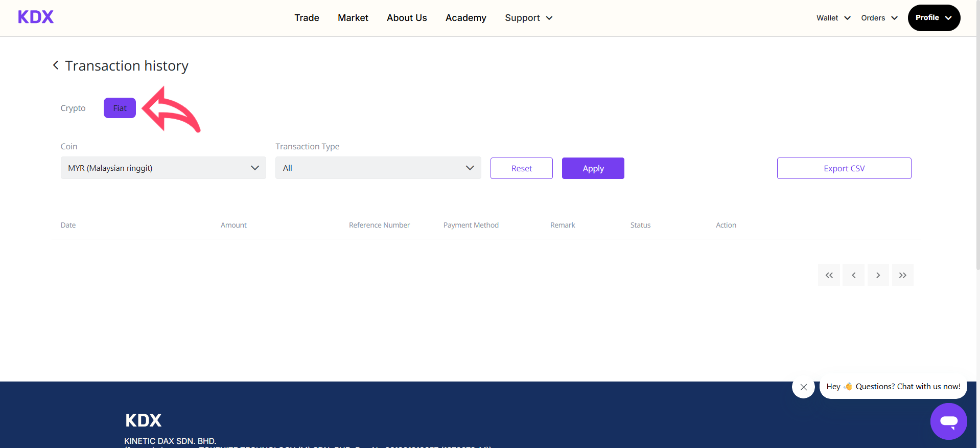Open the Coin dropdown showing MYR

pyautogui.click(x=164, y=168)
